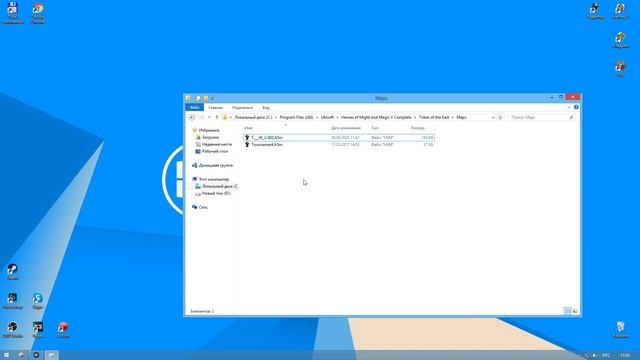
Task: Select Этот компьютер in the navigation pane
Action: tap(213, 179)
